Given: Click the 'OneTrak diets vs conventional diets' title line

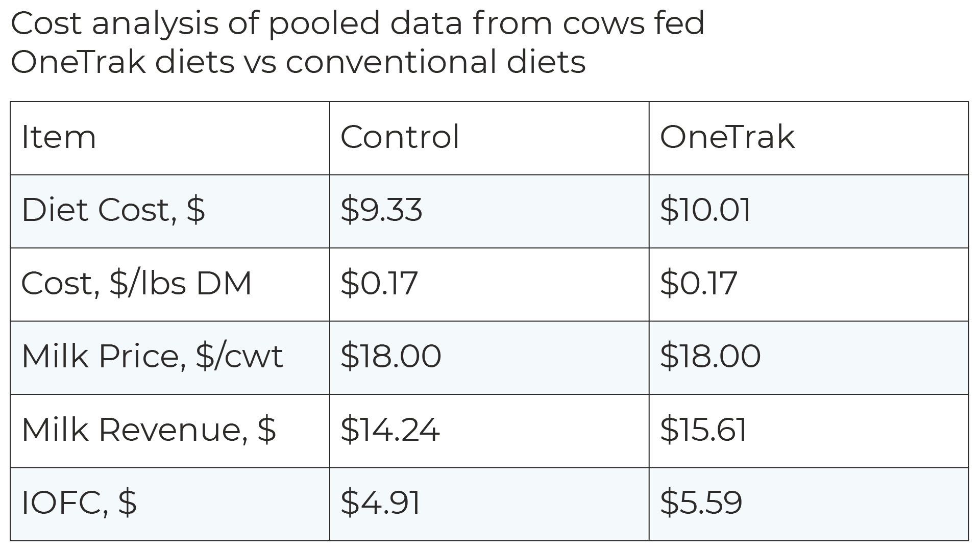Looking at the screenshot, I should (298, 62).
